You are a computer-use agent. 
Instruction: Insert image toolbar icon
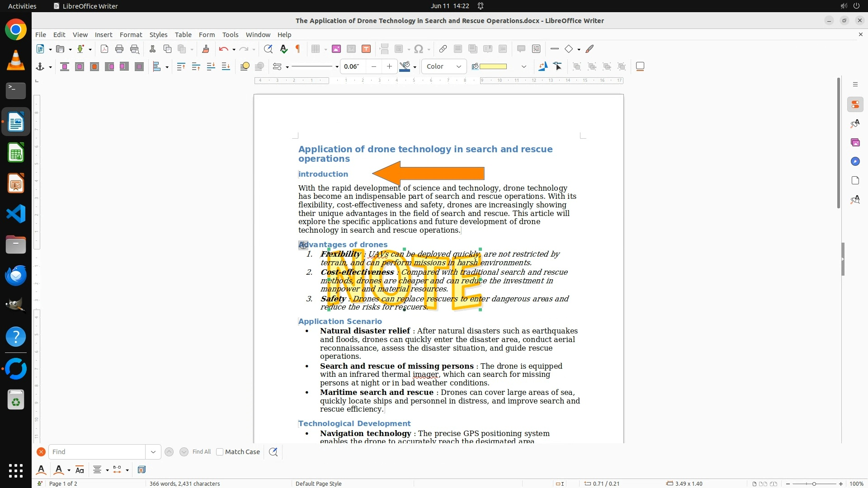[336, 49]
